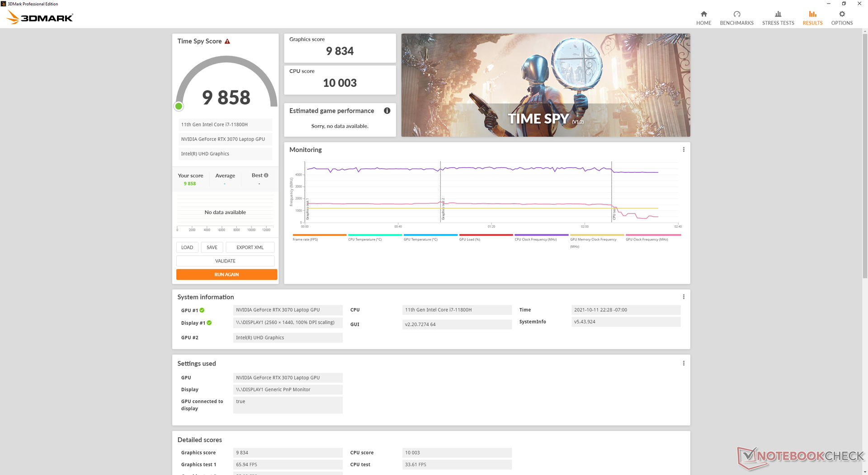Viewport: 868px width, 475px height.
Task: Click Graphics test 1 65.94 FPS value
Action: (288, 465)
